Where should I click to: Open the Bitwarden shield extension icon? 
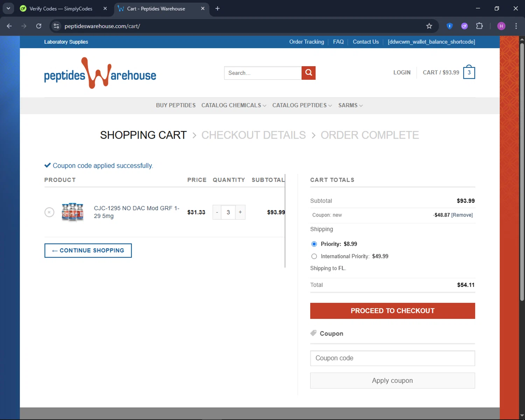450,26
